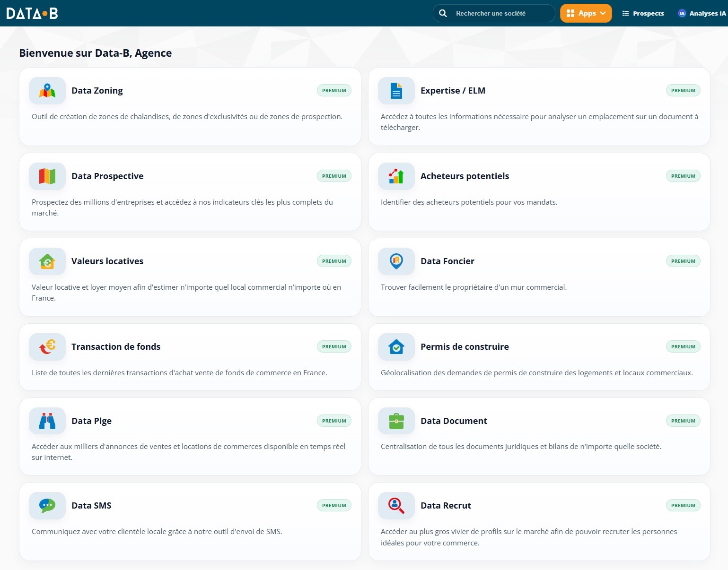Open the Data Document title

[x=454, y=421]
